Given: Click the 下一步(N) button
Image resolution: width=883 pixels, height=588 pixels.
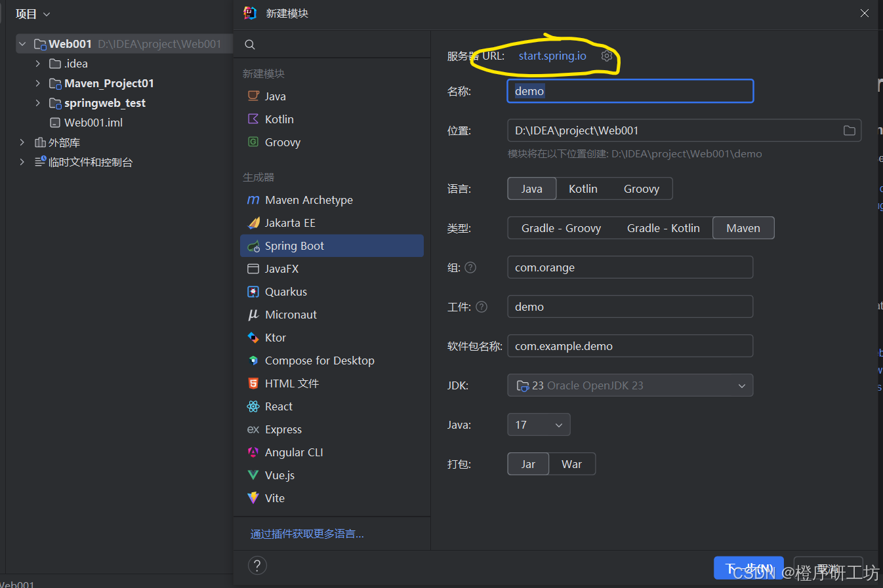Looking at the screenshot, I should [x=749, y=568].
